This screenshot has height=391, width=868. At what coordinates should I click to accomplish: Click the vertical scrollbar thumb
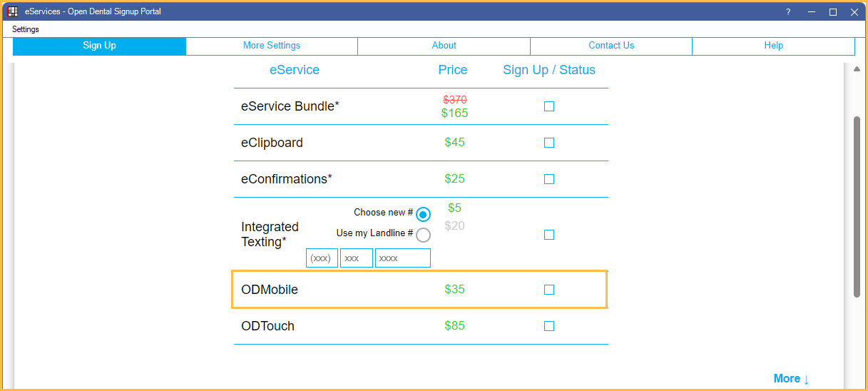(857, 207)
